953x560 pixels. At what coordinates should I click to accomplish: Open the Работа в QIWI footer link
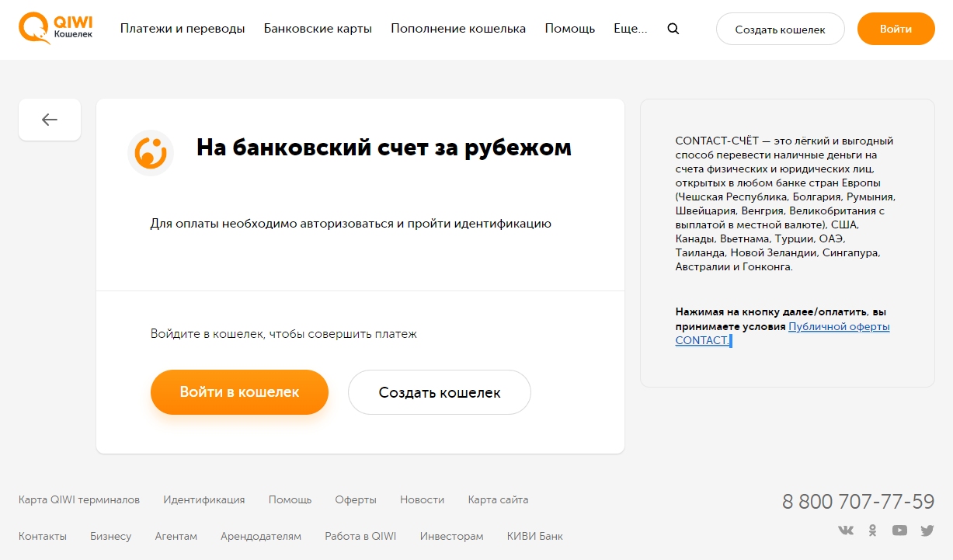360,536
